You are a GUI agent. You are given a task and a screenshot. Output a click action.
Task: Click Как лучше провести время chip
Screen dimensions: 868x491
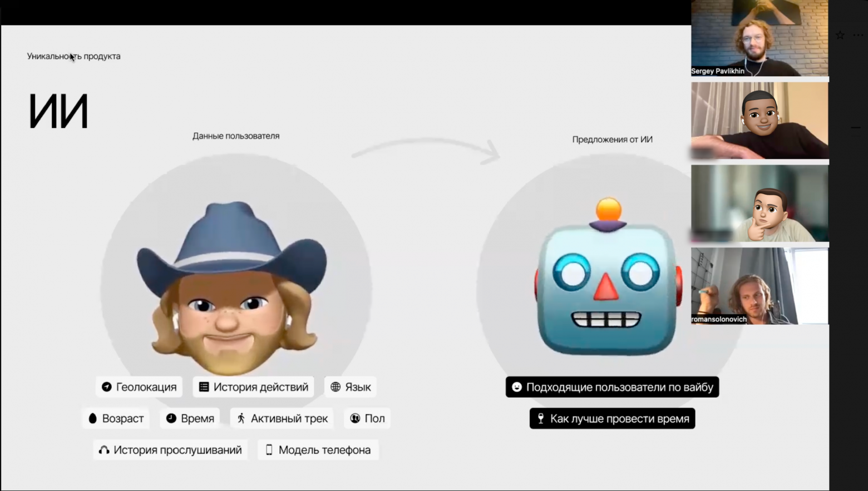(x=612, y=418)
